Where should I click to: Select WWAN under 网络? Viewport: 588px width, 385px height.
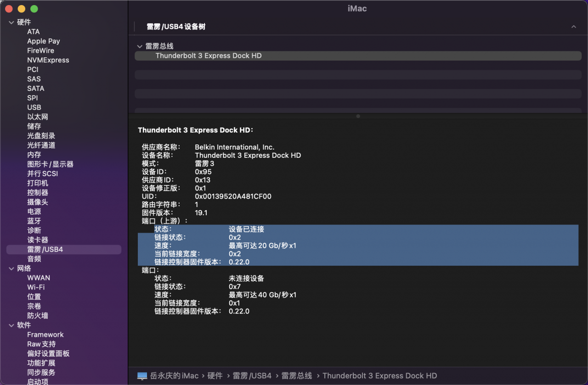tap(39, 278)
